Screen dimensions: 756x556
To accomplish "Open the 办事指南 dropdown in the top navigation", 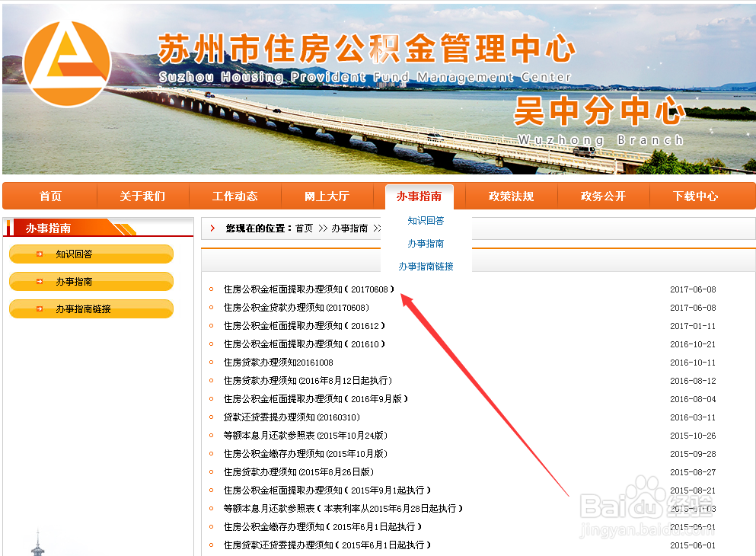I will (x=419, y=196).
